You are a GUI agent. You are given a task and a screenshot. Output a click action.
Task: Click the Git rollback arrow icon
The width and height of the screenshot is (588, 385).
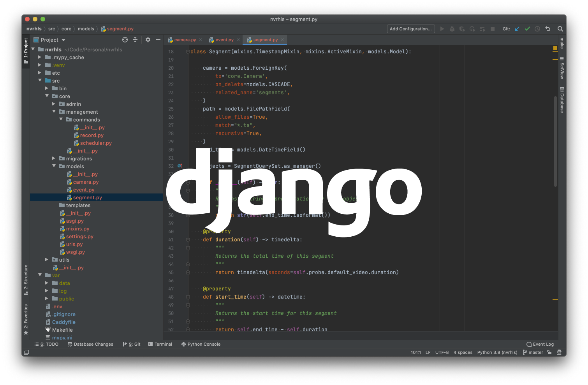coord(548,29)
